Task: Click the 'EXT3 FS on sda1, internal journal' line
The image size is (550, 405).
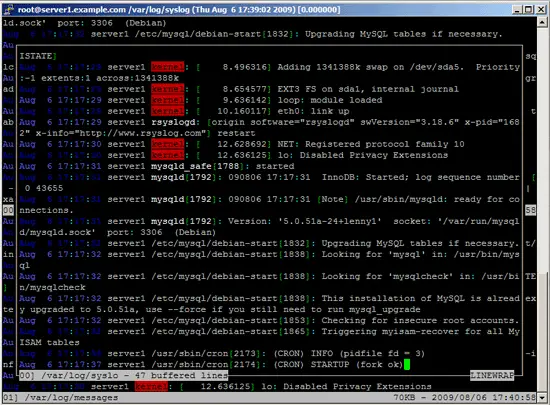Action: coord(239,89)
